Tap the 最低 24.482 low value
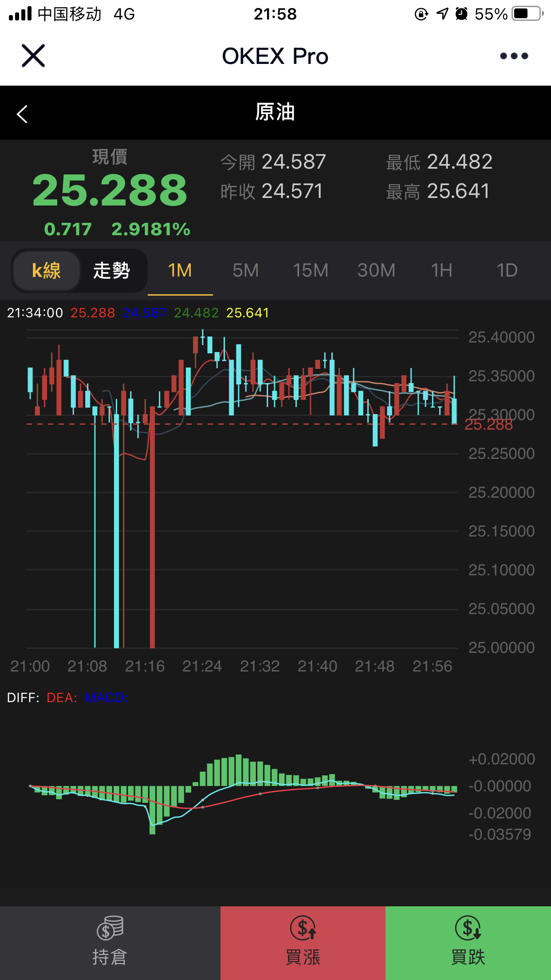This screenshot has width=551, height=980. pyautogui.click(x=439, y=162)
